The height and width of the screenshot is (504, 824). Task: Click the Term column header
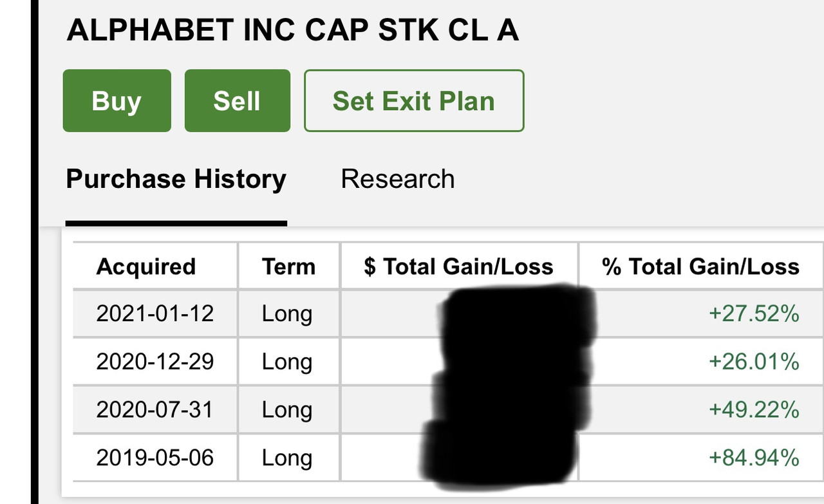point(288,266)
